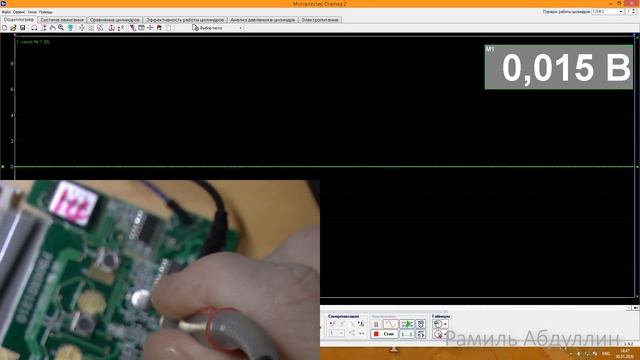Click the icon right of the '1...1' button
Image resolution: width=640 pixels, height=360 pixels.
point(421,334)
